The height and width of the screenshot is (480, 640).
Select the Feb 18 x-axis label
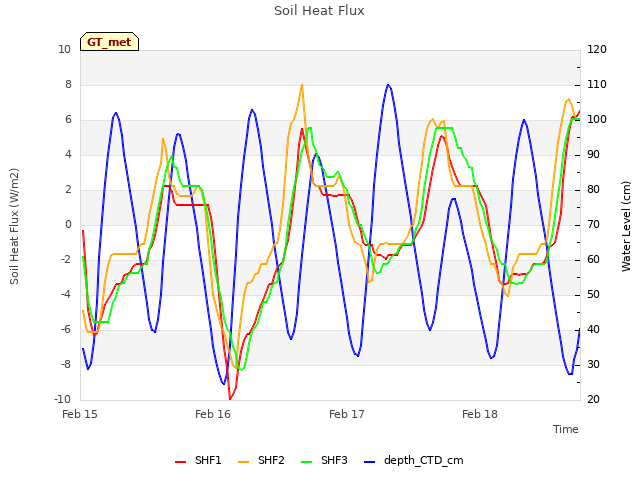(480, 414)
